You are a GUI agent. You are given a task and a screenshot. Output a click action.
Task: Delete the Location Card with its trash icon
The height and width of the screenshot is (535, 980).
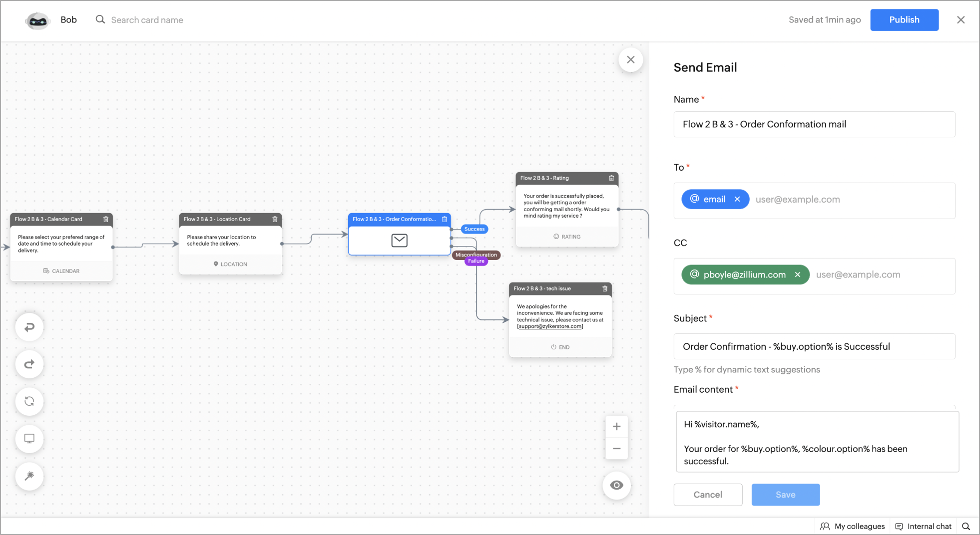275,219
